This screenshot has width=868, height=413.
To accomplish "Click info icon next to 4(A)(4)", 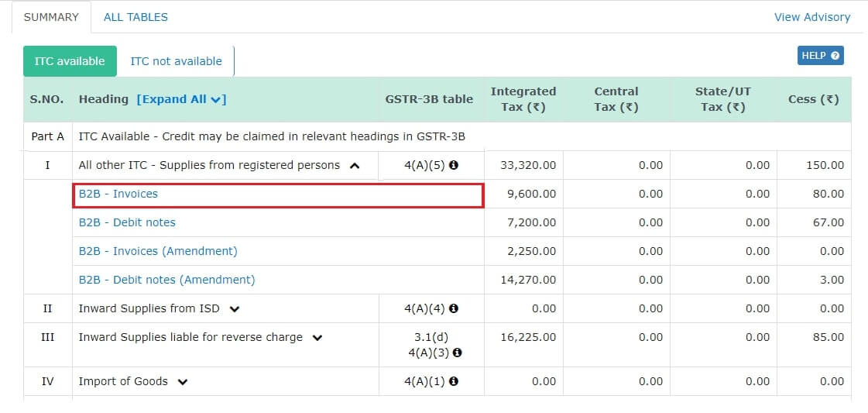I will point(454,308).
